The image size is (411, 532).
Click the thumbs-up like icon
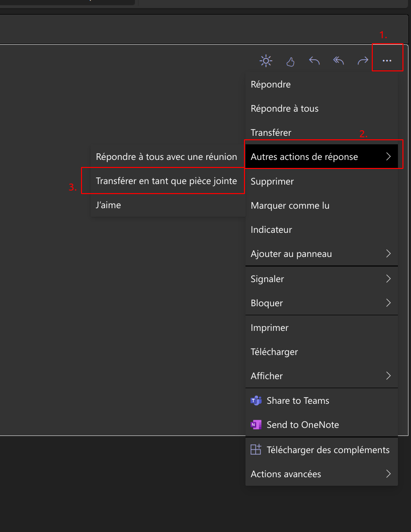pyautogui.click(x=290, y=61)
